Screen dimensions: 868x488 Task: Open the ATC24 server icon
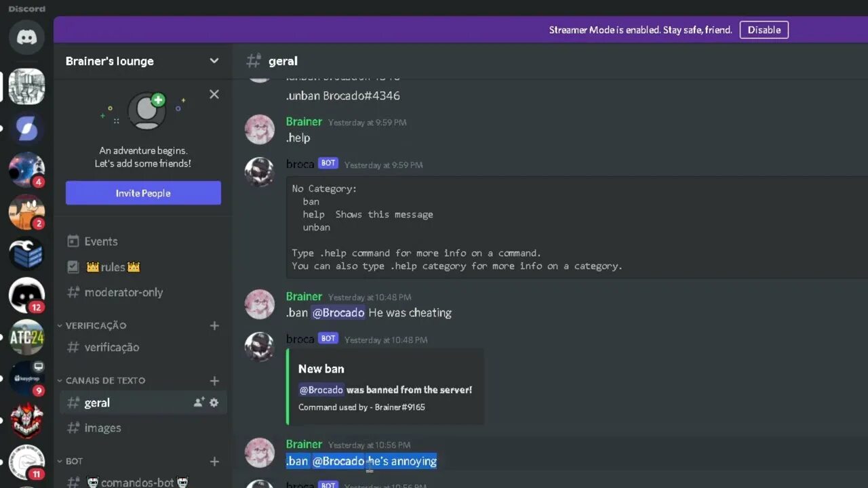pos(26,337)
